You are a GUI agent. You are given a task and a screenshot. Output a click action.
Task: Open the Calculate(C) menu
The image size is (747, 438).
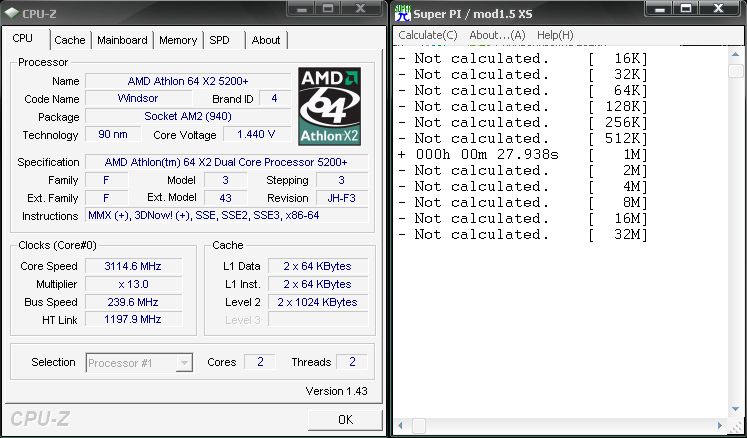point(427,35)
